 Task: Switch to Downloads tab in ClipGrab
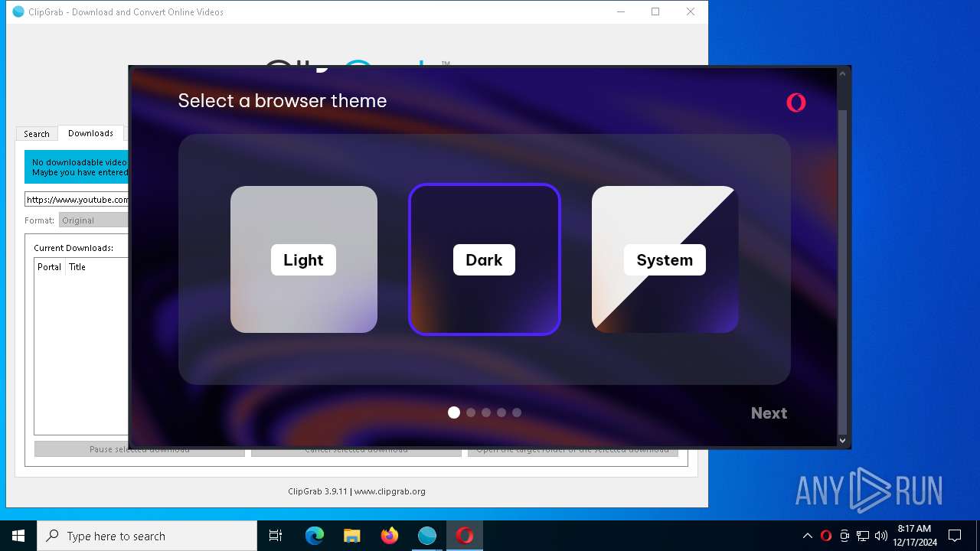pos(90,133)
